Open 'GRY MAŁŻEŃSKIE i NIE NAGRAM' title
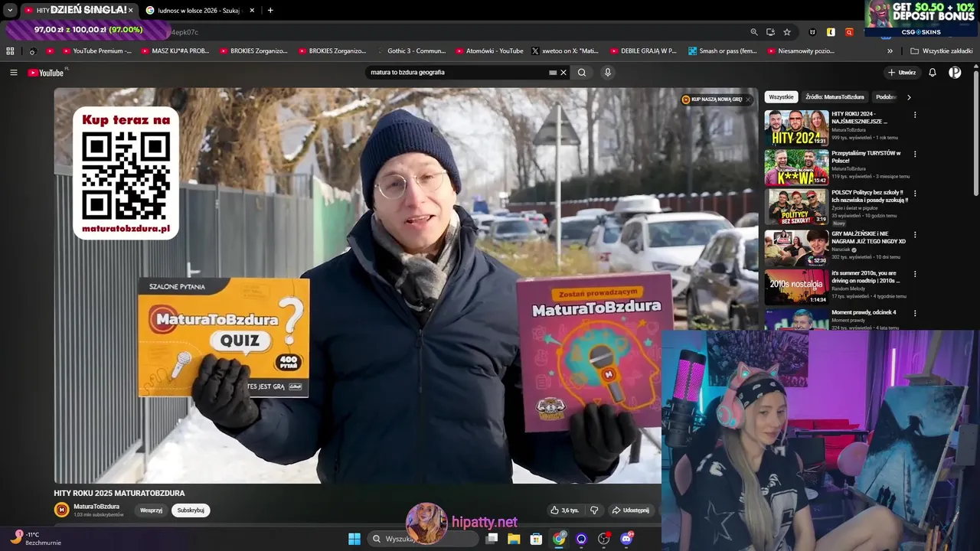This screenshot has height=551, width=980. [869, 237]
